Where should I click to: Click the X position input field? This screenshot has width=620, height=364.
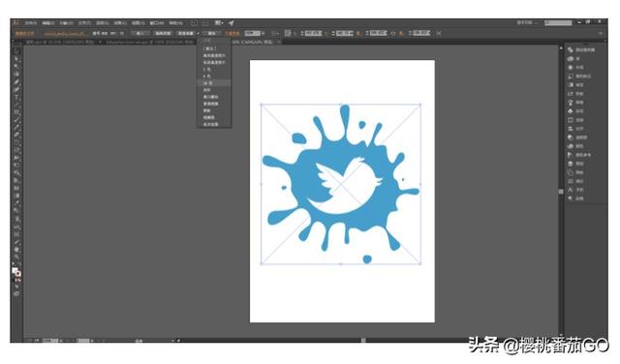[x=313, y=33]
